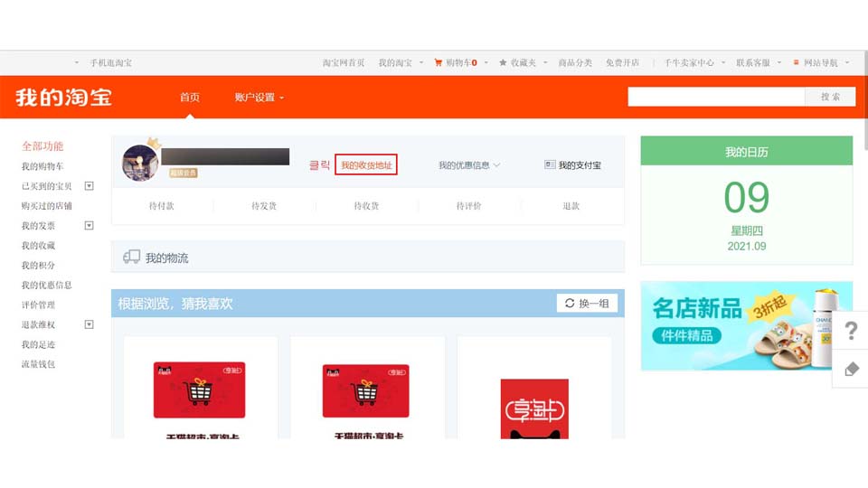Open 我的优惠信息 in sidebar
Viewport: 868px width, 488px height.
click(x=46, y=285)
